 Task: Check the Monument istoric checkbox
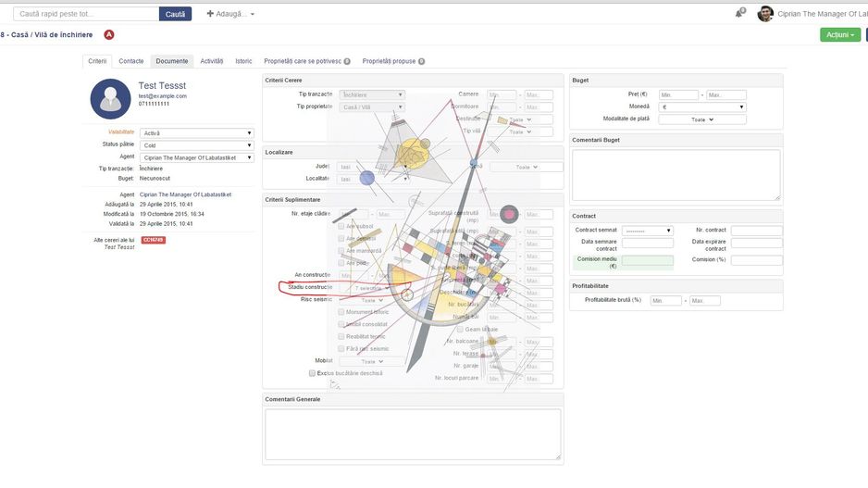coord(341,312)
